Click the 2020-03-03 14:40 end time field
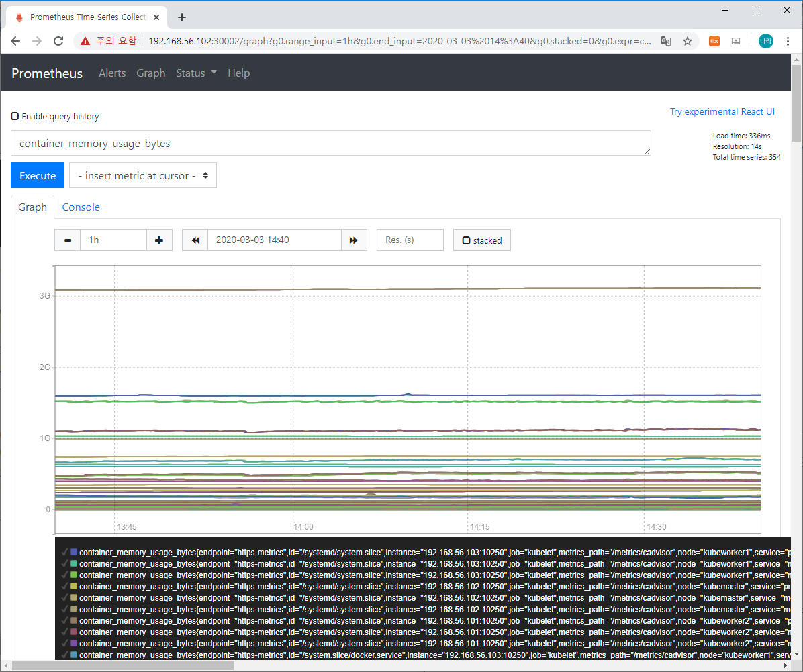Screen dimensions: 803x672 (275, 240)
